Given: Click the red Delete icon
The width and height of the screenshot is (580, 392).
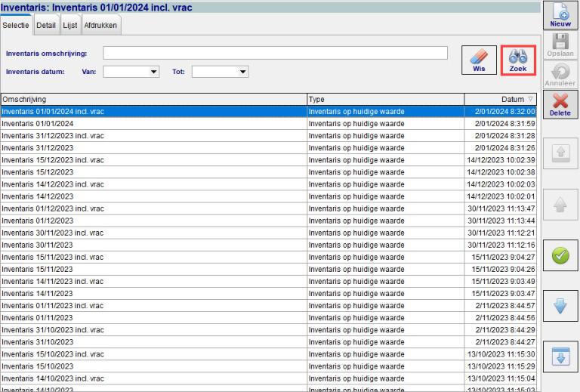Looking at the screenshot, I should pos(560,104).
